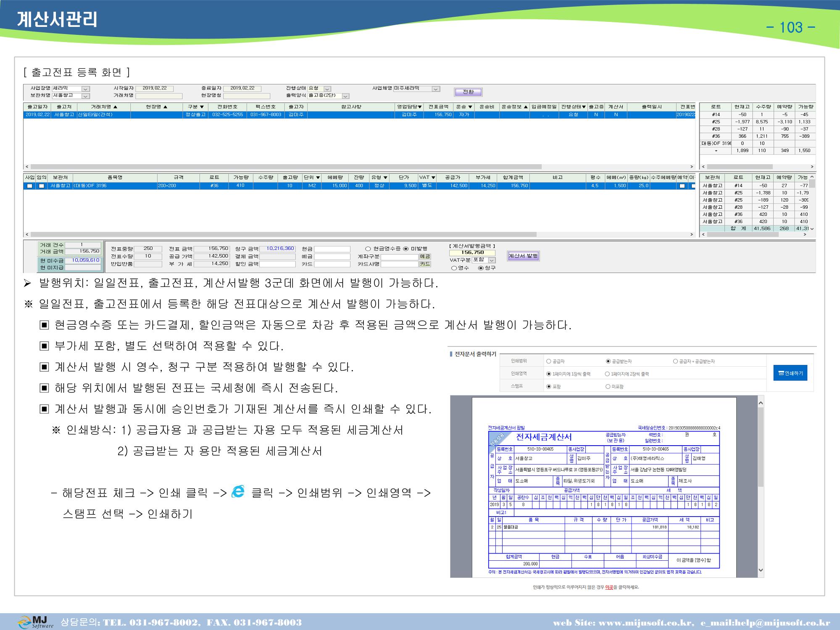
Task: Open 보관처명 서울창고 dropdown
Action: (x=85, y=96)
